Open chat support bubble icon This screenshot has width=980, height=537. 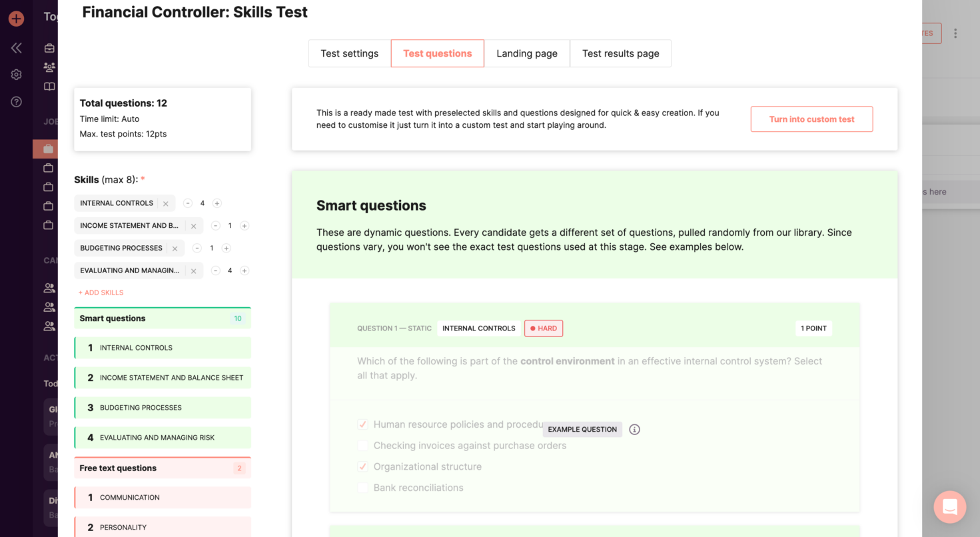949,507
